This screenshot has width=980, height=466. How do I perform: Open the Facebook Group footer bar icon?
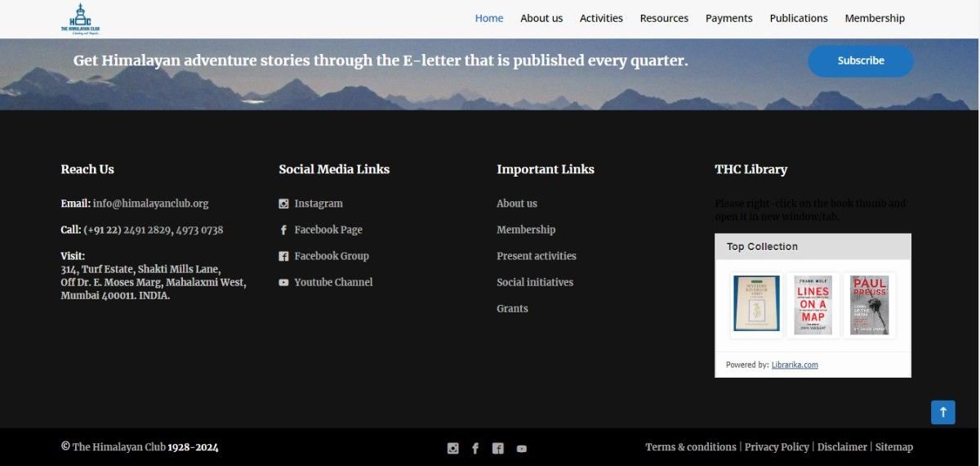498,448
